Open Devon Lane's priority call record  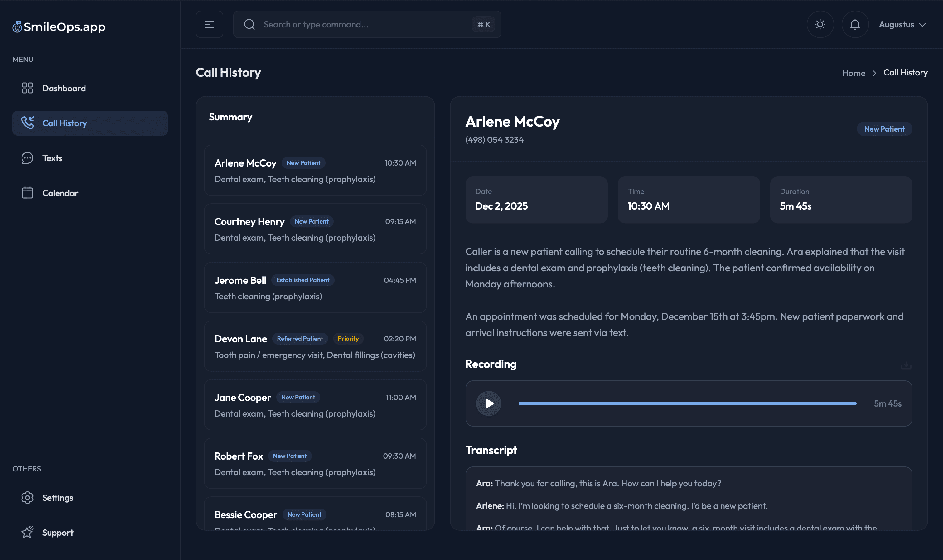[x=315, y=346]
